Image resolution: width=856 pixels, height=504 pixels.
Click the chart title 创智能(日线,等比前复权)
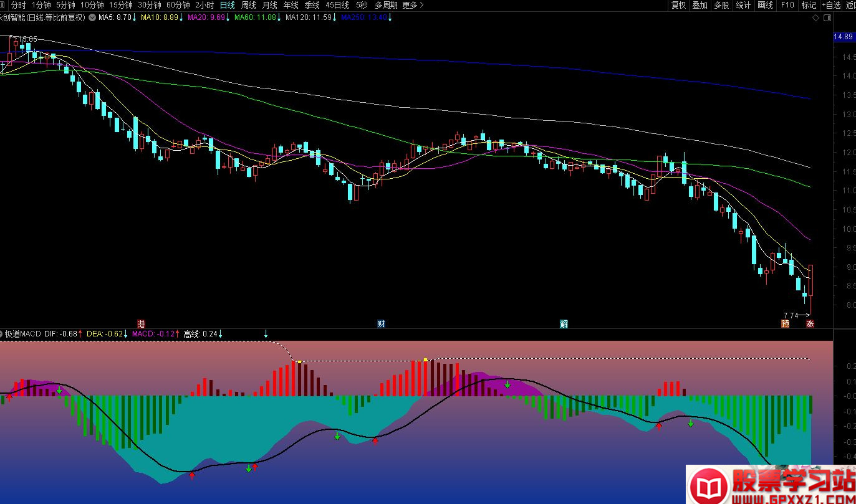(42, 17)
